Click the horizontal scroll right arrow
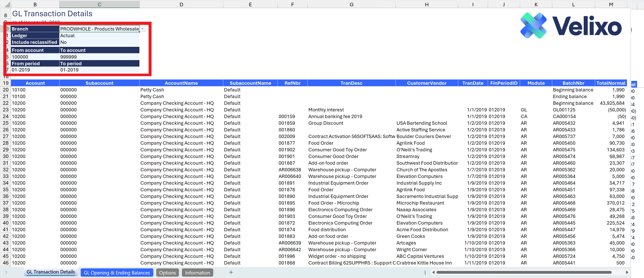Viewport: 644px width, 278px height. coord(627,272)
